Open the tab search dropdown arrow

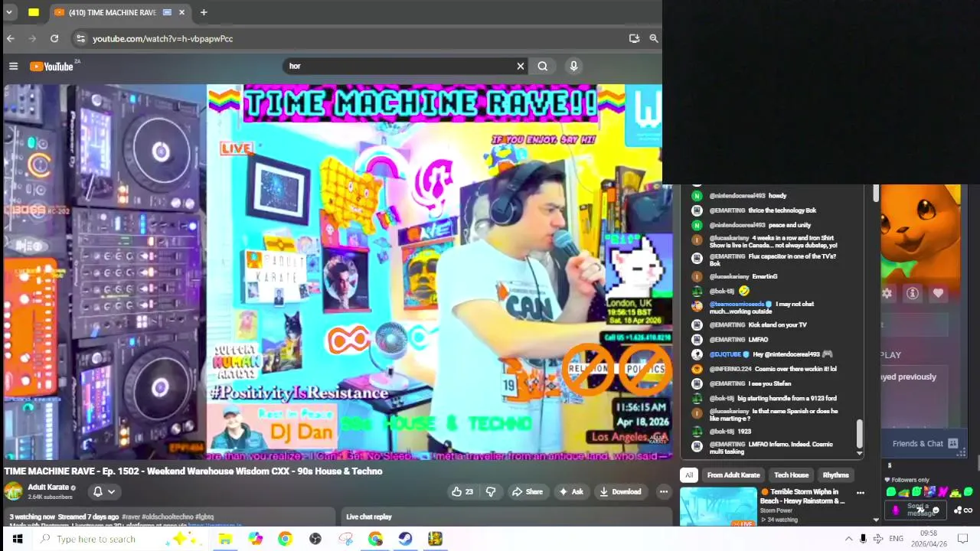9,12
